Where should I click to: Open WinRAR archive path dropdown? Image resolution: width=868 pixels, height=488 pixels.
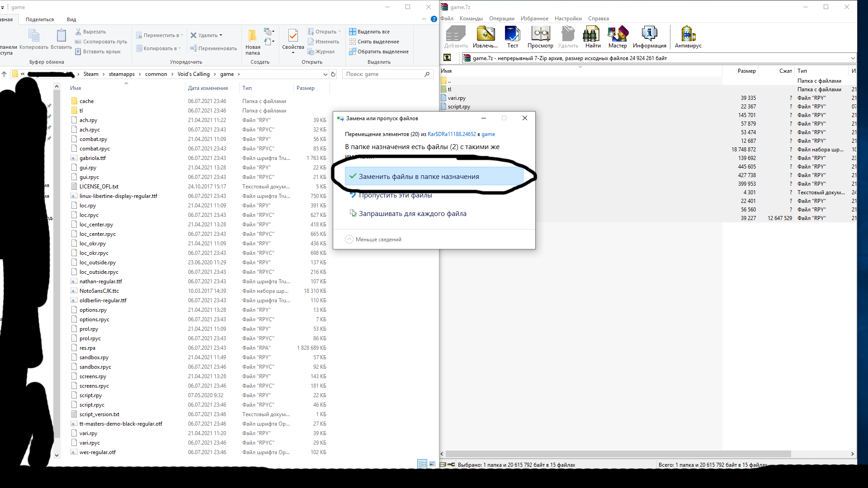point(853,58)
